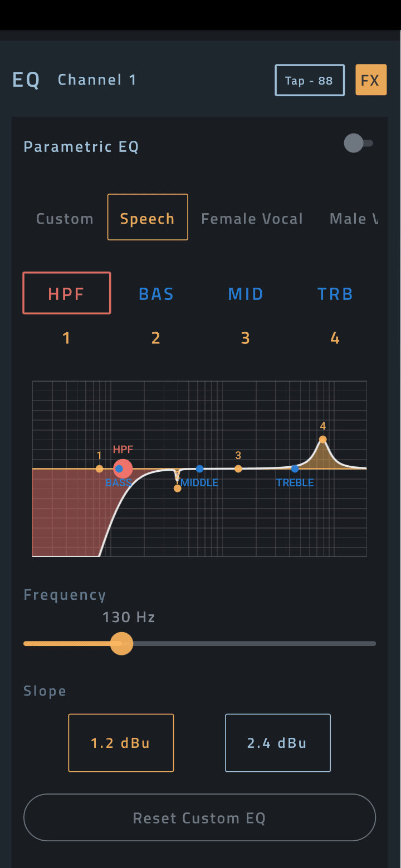Click orange point 3 on EQ curve
Viewport: 401px width, 868px height.
point(238,468)
